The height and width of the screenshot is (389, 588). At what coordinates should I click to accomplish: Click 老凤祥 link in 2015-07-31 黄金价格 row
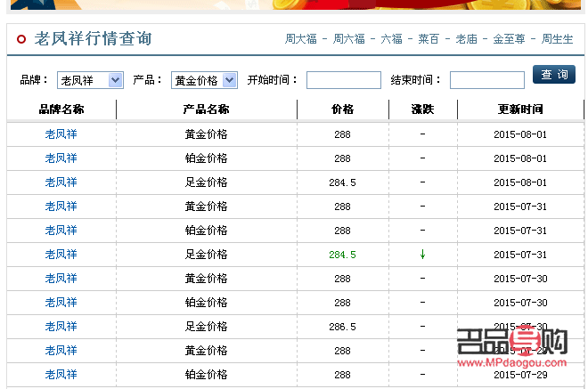tap(61, 207)
